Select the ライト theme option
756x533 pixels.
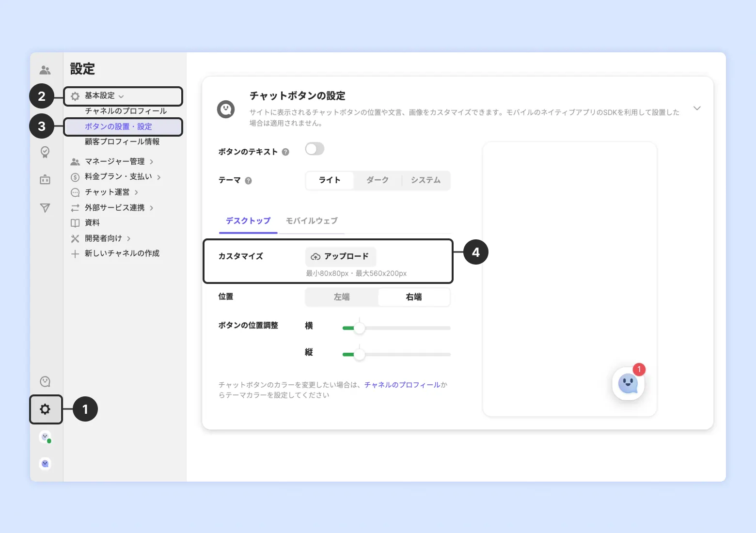pos(330,180)
